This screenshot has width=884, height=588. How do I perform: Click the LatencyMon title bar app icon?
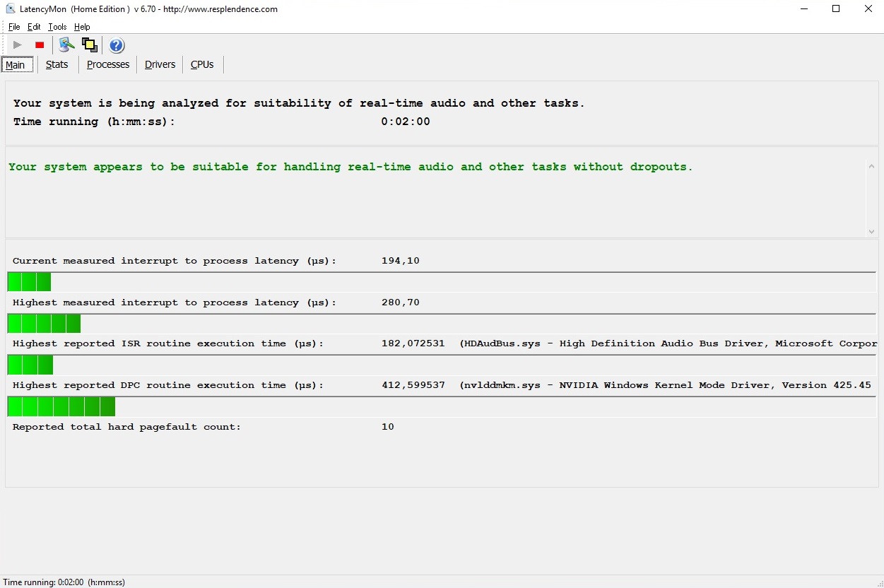tap(11, 9)
